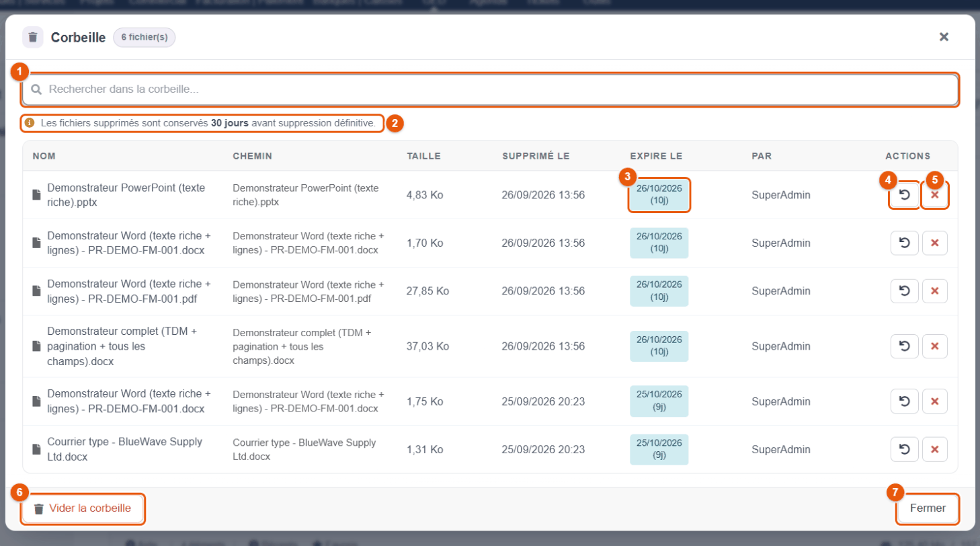Select the 27,85 Ko size cell
Viewport: 980px width, 546px height.
point(427,291)
